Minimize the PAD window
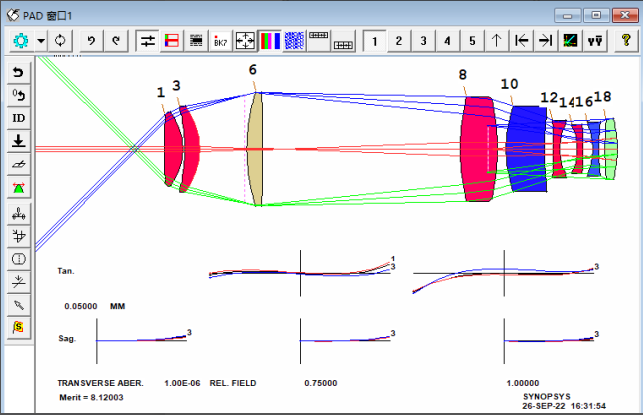The height and width of the screenshot is (415, 643). click(568, 15)
